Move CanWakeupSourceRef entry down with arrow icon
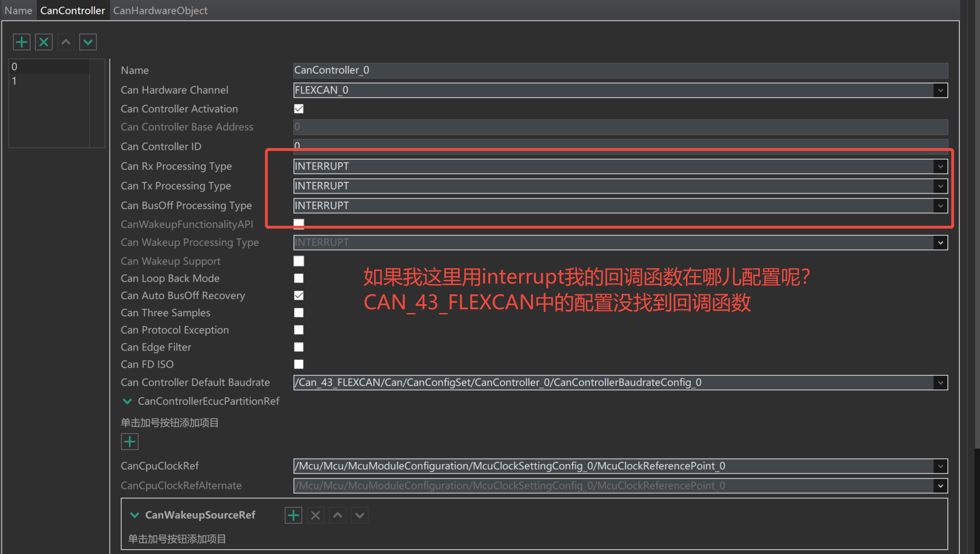980x554 pixels. tap(359, 515)
